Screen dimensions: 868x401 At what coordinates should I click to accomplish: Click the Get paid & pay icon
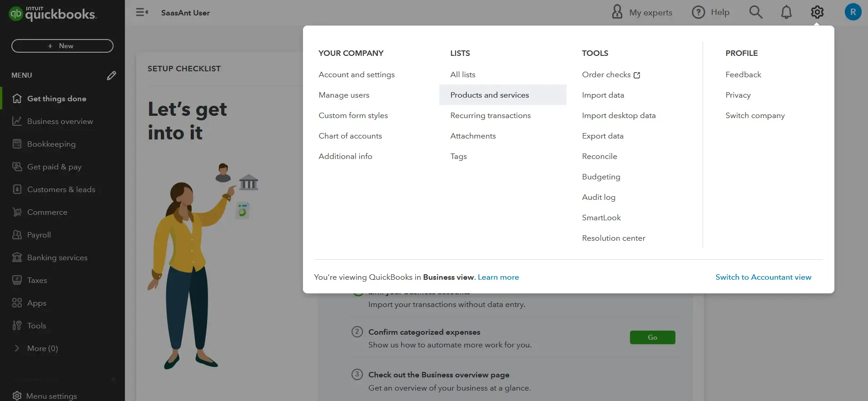(17, 167)
